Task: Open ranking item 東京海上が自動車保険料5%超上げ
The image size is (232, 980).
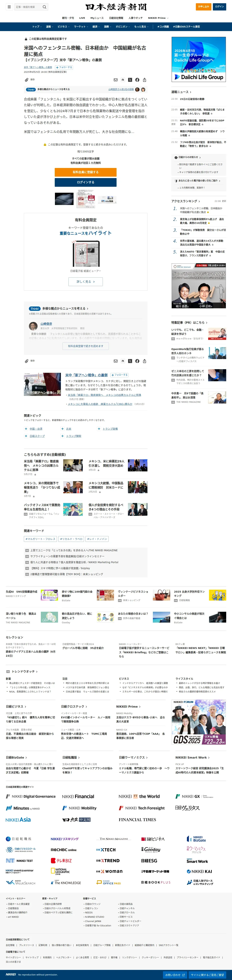Action: [202, 221]
